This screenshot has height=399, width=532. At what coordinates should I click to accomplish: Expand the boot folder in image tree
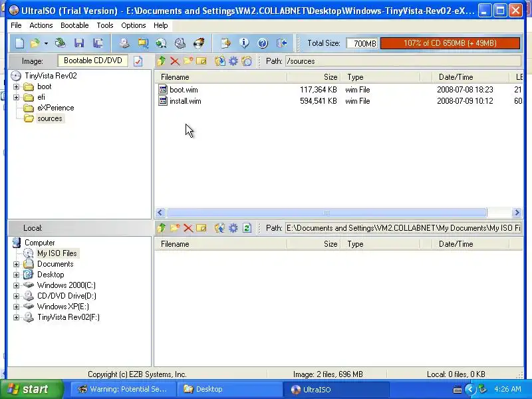(x=16, y=87)
